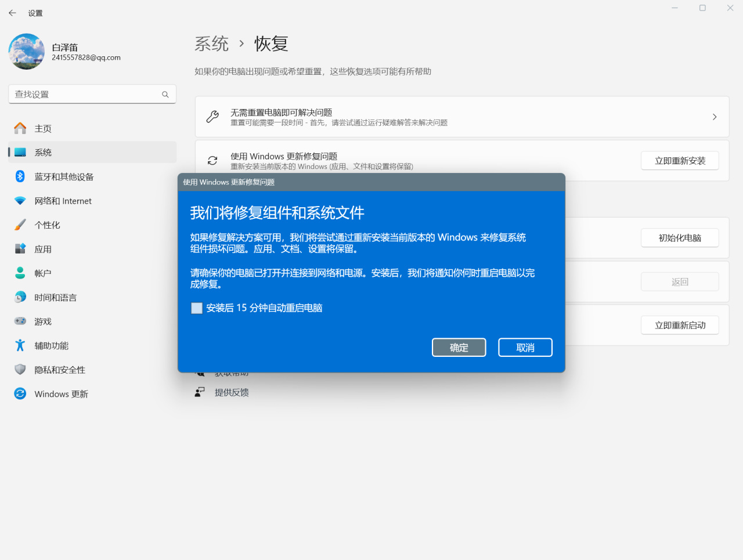This screenshot has height=560, width=743.
Task: Enable restart 15 minutes after install checkbox
Action: [197, 308]
